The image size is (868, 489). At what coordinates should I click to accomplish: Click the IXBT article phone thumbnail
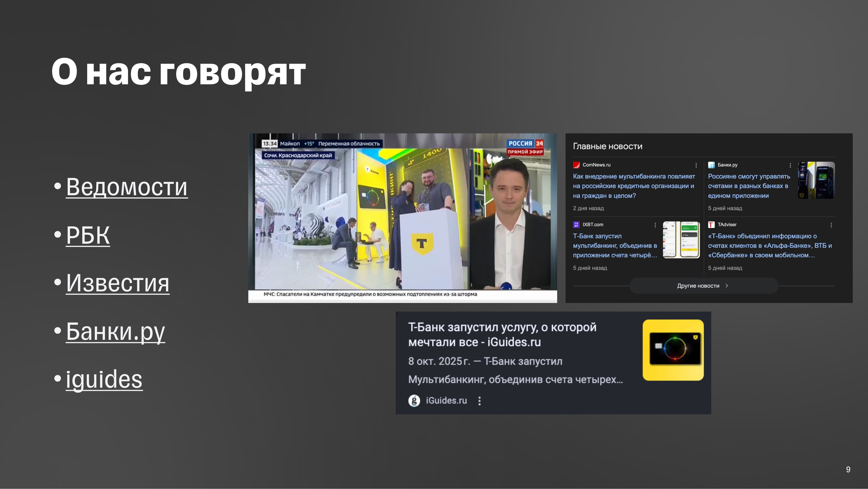click(x=681, y=240)
